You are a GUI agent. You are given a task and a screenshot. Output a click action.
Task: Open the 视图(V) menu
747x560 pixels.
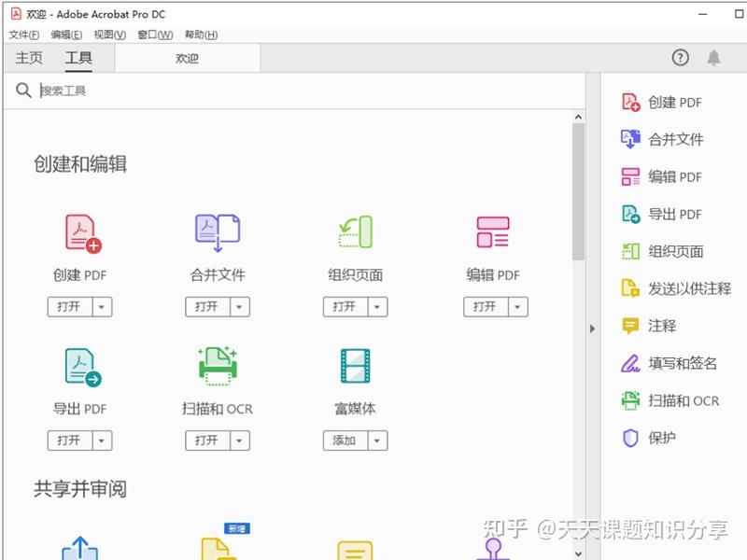(109, 35)
